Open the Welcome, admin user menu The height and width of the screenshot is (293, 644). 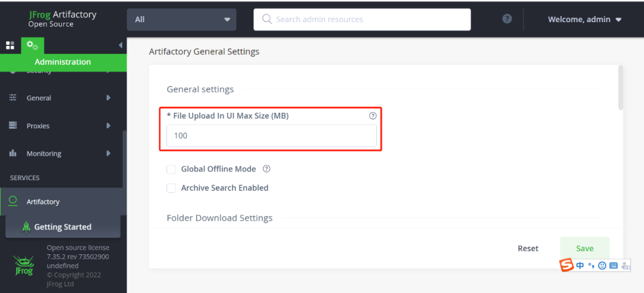point(584,19)
